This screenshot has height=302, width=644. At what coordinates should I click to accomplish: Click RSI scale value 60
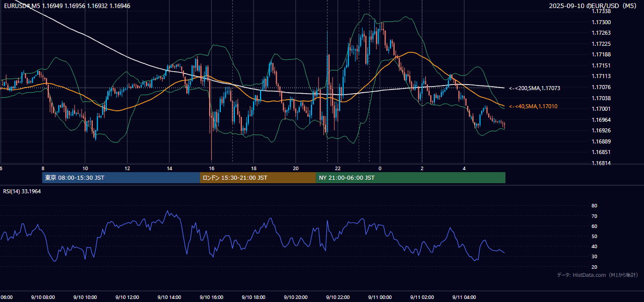594,226
